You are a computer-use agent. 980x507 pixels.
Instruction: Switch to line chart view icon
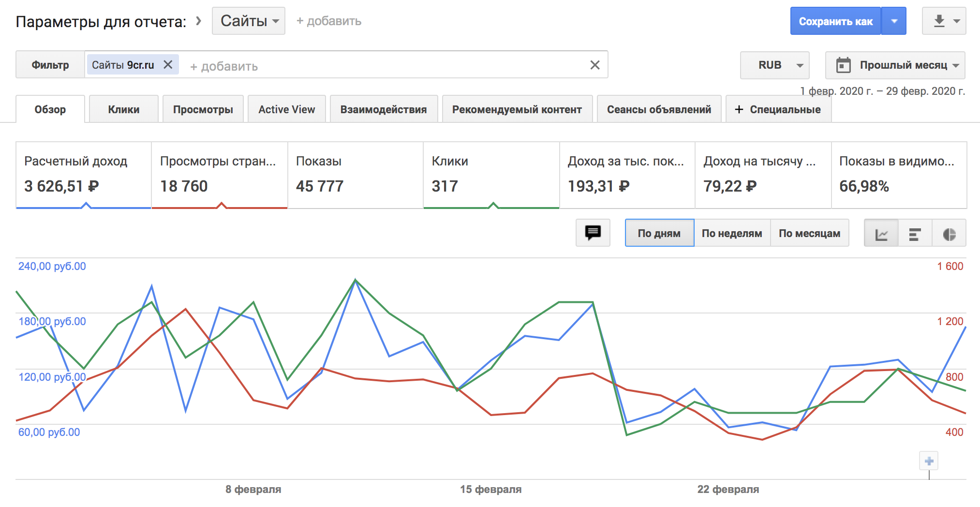[881, 234]
